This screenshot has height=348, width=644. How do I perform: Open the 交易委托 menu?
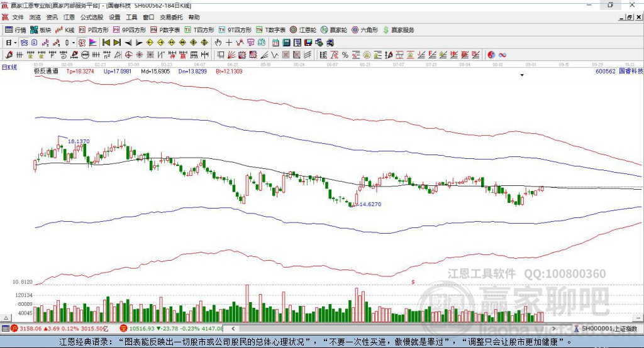[x=171, y=17]
